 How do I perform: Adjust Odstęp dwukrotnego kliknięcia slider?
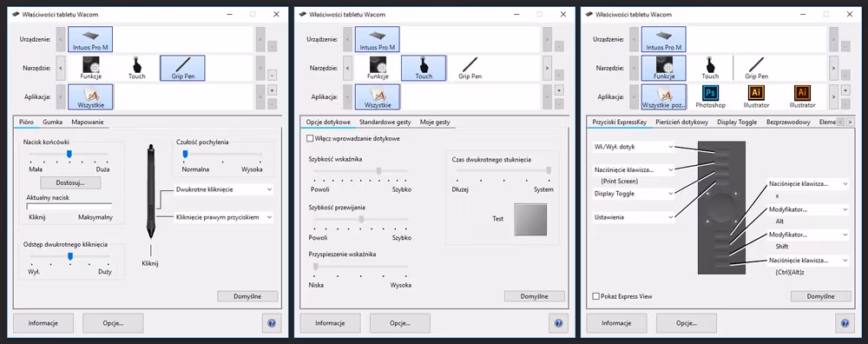(69, 256)
